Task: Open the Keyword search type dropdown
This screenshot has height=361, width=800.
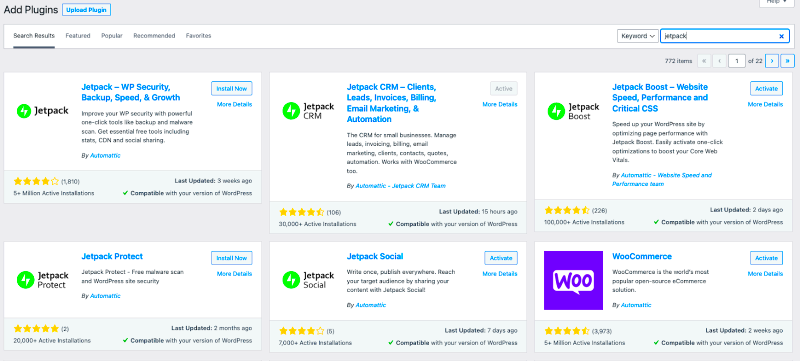Action: [637, 36]
